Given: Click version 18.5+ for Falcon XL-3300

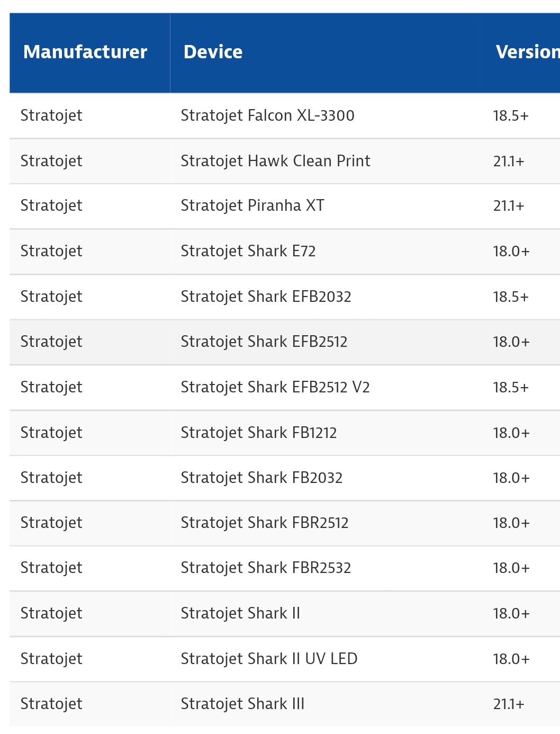Looking at the screenshot, I should pyautogui.click(x=511, y=115).
